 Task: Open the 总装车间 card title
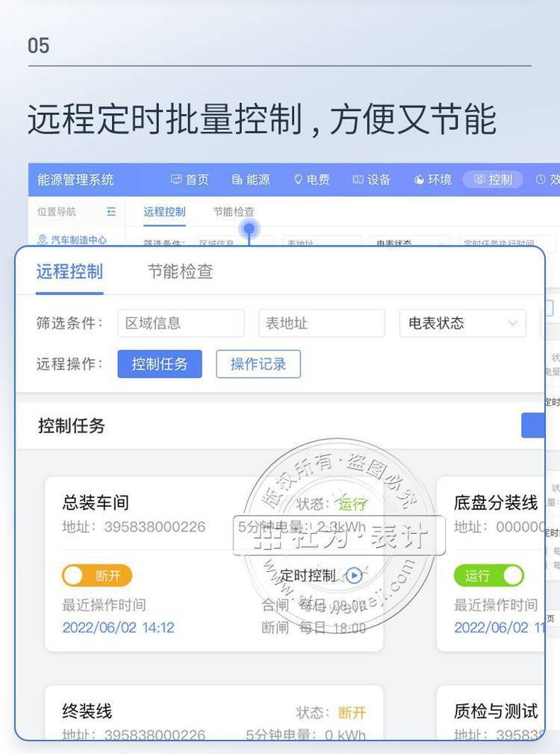tap(96, 502)
